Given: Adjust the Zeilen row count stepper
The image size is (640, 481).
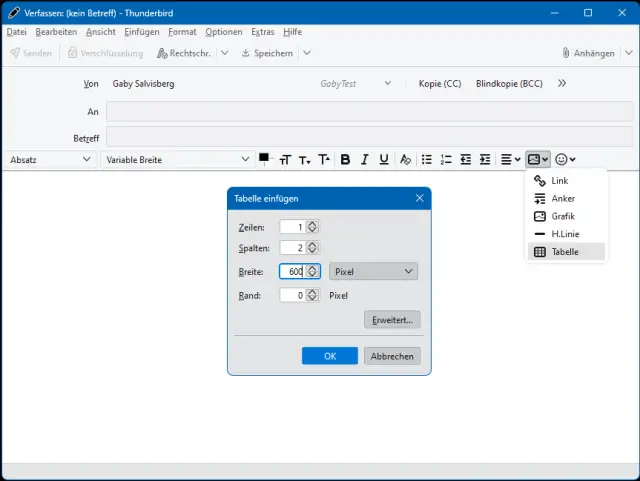Looking at the screenshot, I should (x=313, y=227).
